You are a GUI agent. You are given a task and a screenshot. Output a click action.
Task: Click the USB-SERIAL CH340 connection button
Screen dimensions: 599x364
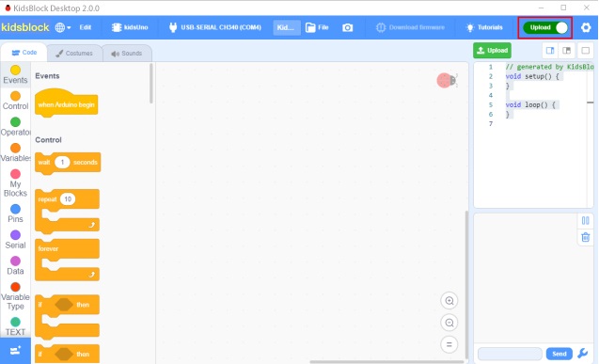point(215,27)
